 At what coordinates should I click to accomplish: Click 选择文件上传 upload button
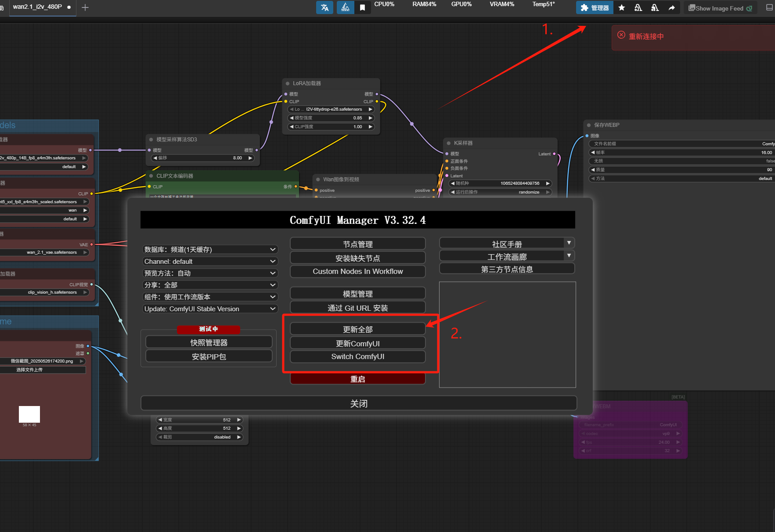point(42,370)
